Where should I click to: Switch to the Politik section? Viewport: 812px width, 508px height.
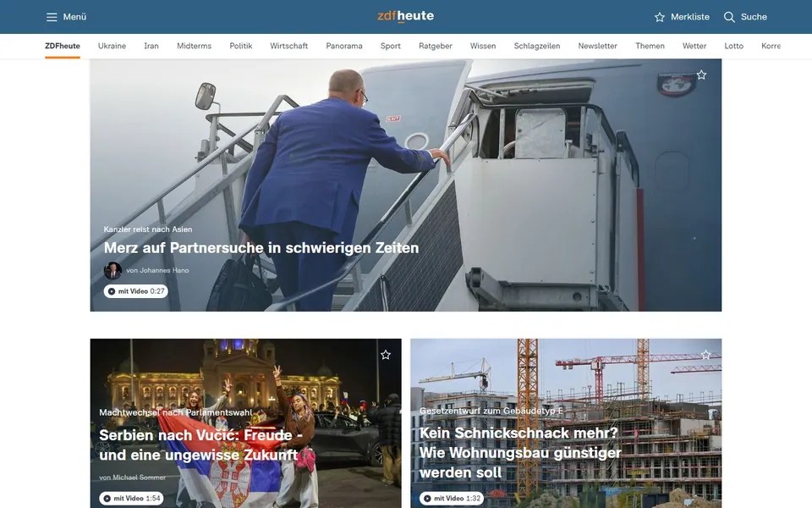241,46
